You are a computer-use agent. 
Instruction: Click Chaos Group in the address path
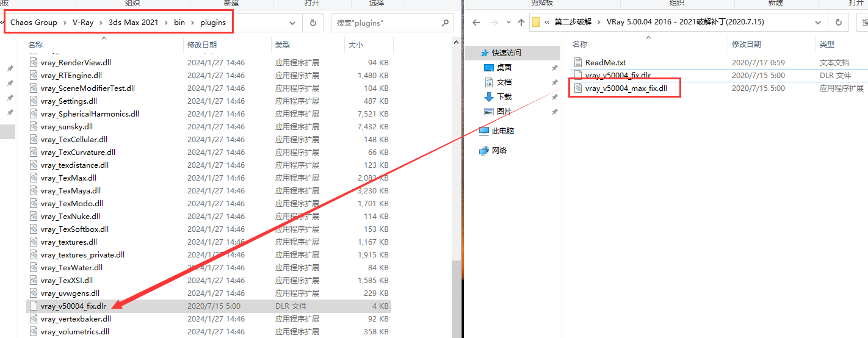coord(34,23)
